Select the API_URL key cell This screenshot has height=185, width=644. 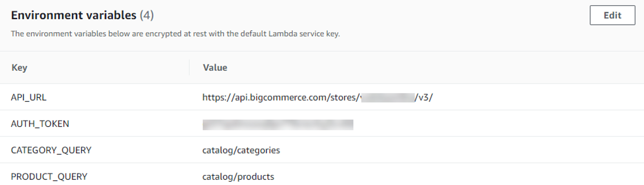click(29, 97)
